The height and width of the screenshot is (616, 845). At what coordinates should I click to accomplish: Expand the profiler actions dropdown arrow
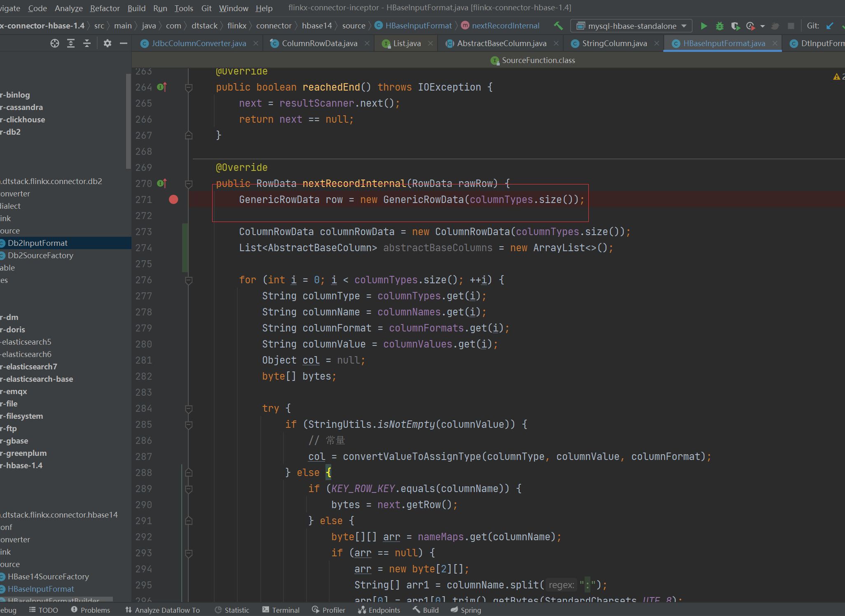click(x=762, y=26)
